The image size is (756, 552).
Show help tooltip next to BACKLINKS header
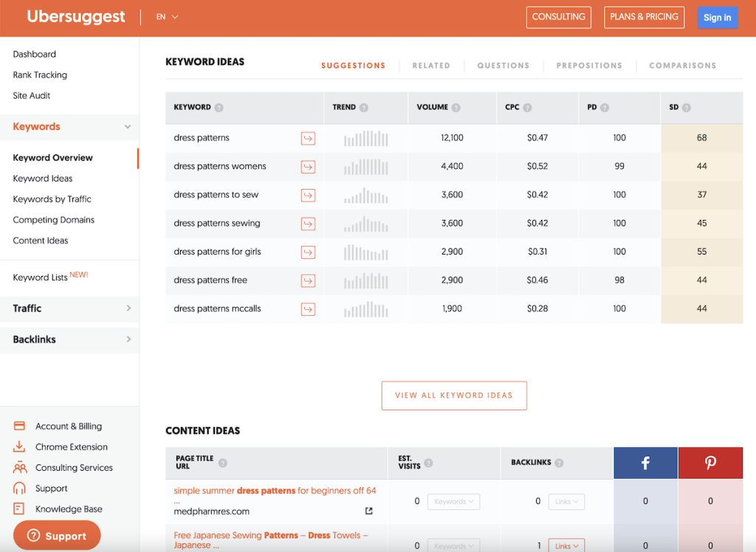click(x=559, y=463)
